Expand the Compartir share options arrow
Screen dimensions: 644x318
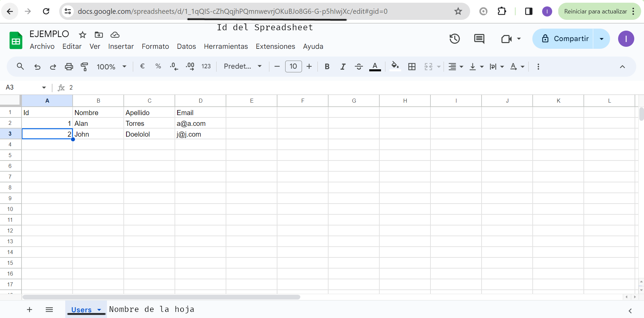[x=602, y=39]
